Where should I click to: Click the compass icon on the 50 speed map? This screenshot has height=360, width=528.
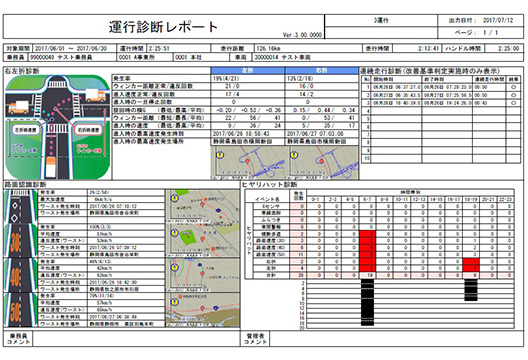(174, 302)
